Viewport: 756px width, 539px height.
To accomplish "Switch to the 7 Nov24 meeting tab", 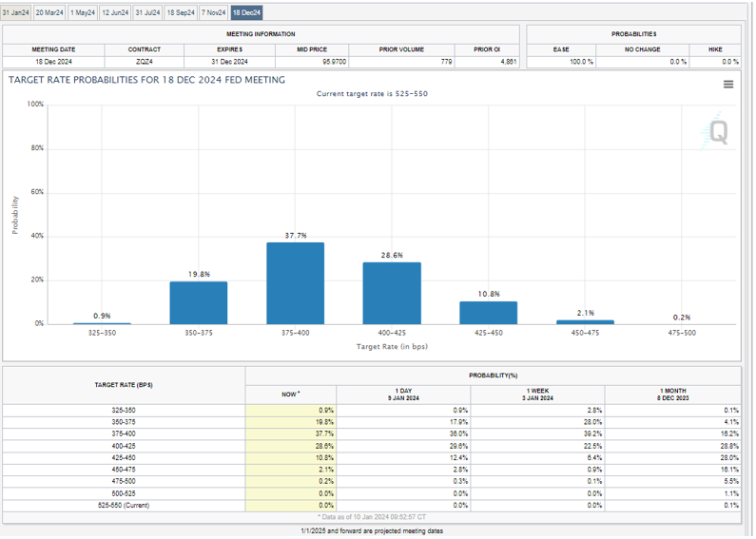I will (x=213, y=12).
